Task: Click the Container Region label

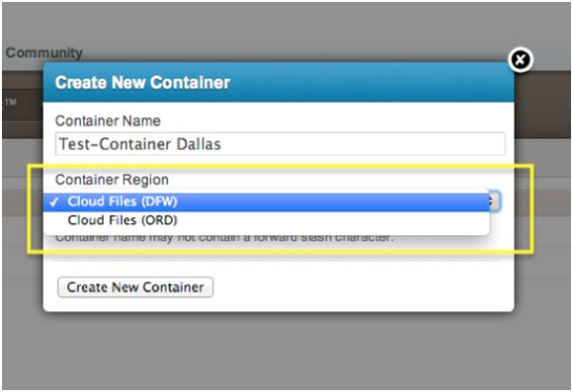Action: click(112, 180)
